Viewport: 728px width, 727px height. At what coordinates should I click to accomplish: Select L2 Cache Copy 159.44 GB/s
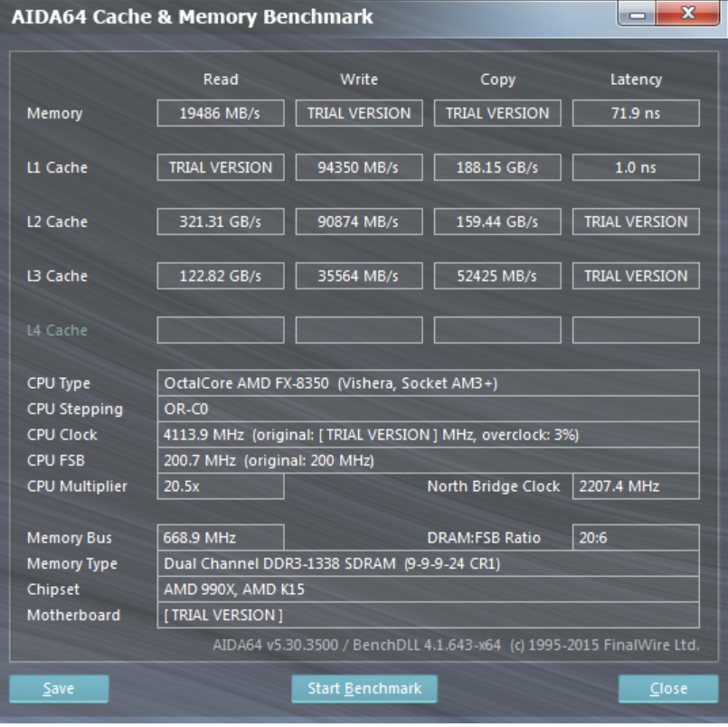[497, 222]
